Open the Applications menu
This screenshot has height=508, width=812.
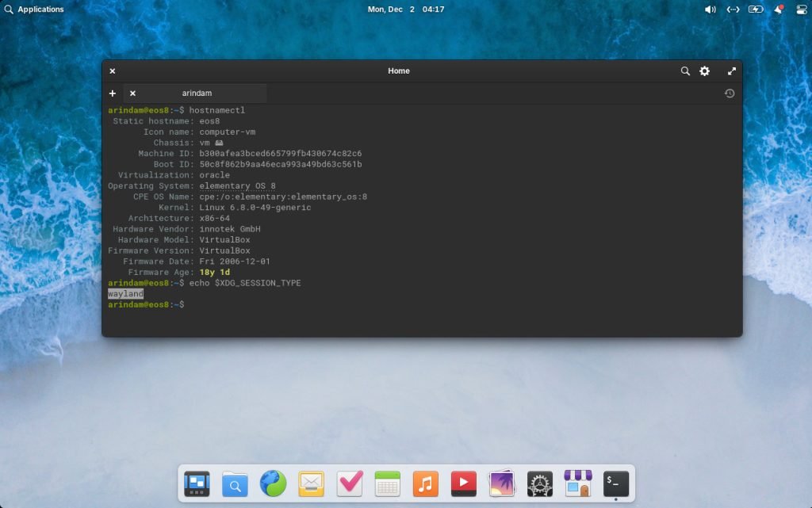tap(34, 10)
